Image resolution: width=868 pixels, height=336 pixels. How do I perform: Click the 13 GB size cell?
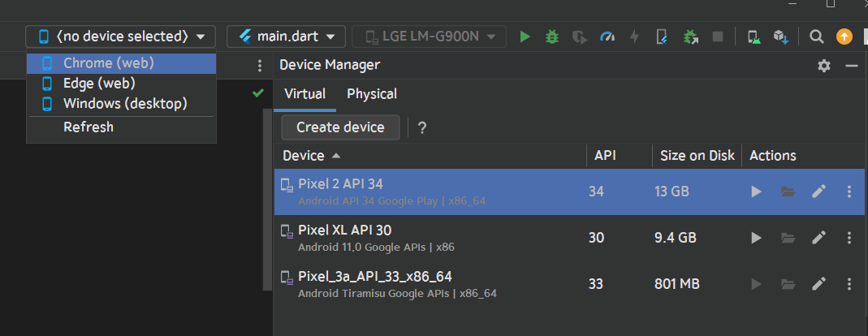point(672,192)
